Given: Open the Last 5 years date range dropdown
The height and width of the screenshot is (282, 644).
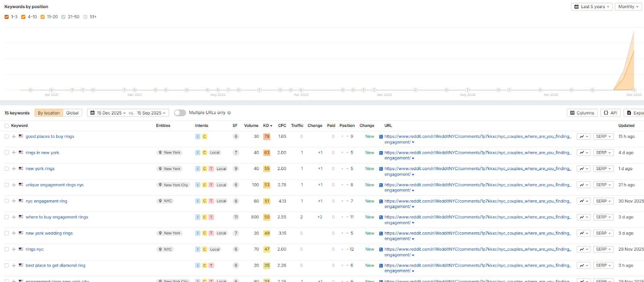Looking at the screenshot, I should [x=592, y=7].
